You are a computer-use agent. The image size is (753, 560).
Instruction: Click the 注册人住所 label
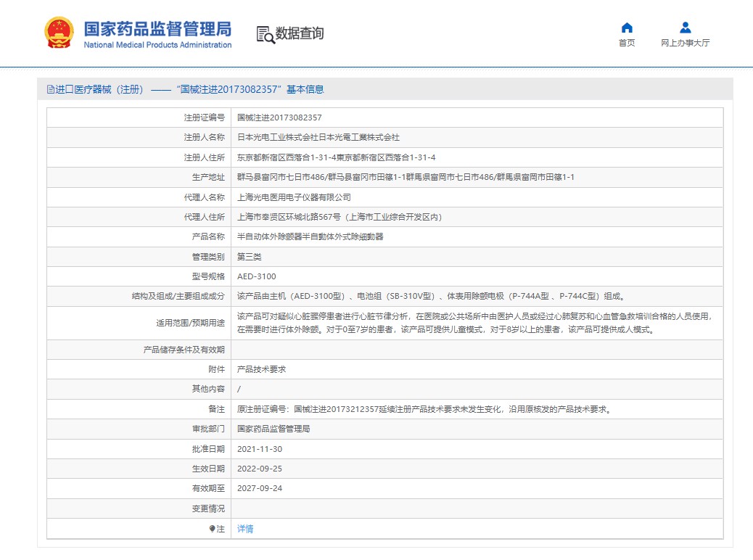click(x=204, y=157)
